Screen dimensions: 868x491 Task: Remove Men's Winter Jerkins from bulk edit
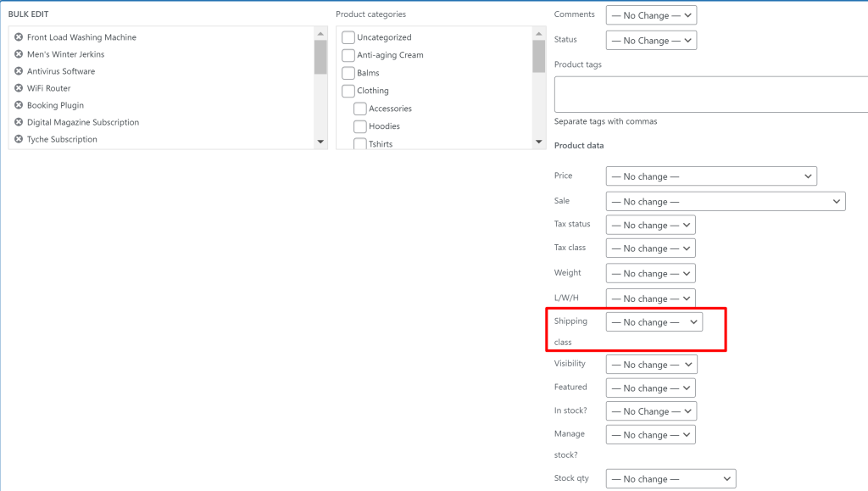(19, 54)
